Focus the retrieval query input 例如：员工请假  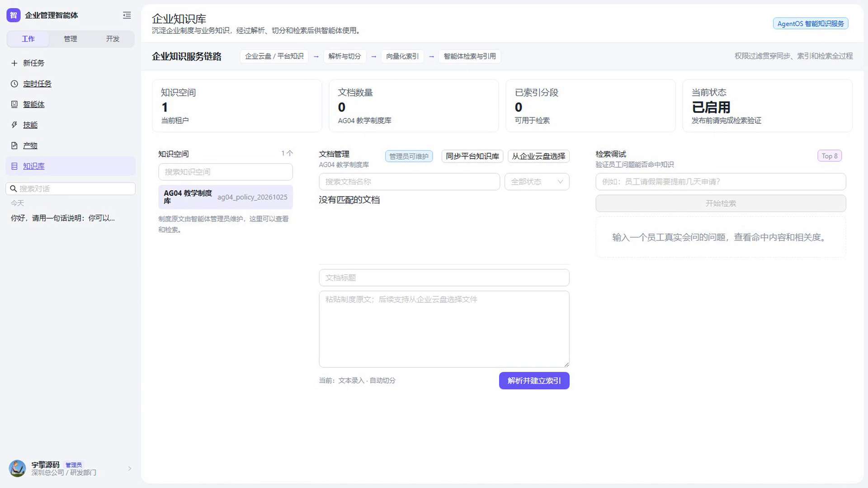coord(721,182)
